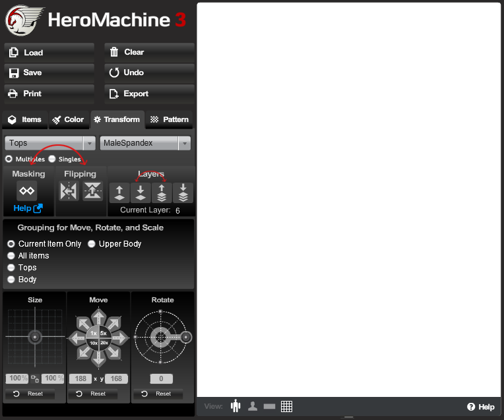504x420 pixels.
Task: Select Upper Body grouping
Action: point(92,244)
